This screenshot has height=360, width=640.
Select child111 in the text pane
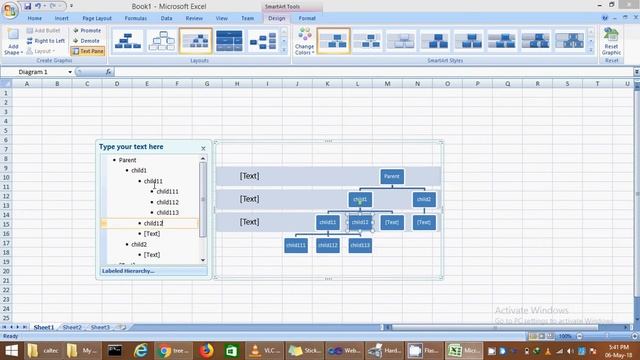167,191
